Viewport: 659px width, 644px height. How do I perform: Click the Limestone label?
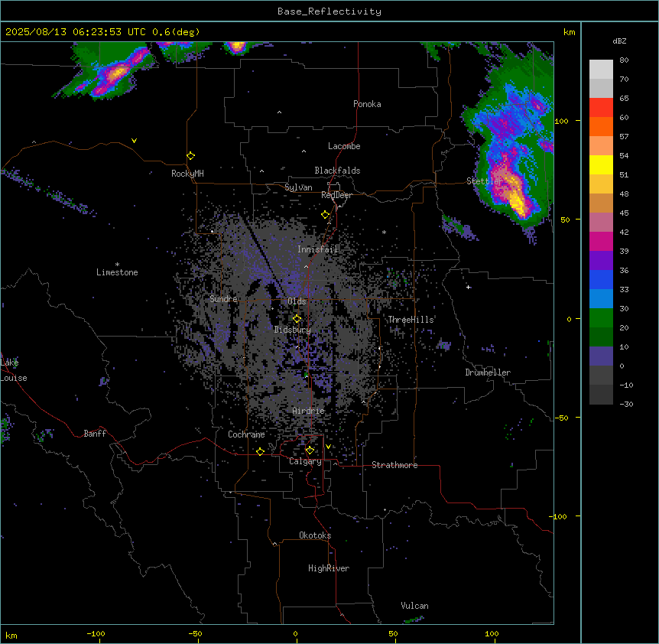click(117, 272)
